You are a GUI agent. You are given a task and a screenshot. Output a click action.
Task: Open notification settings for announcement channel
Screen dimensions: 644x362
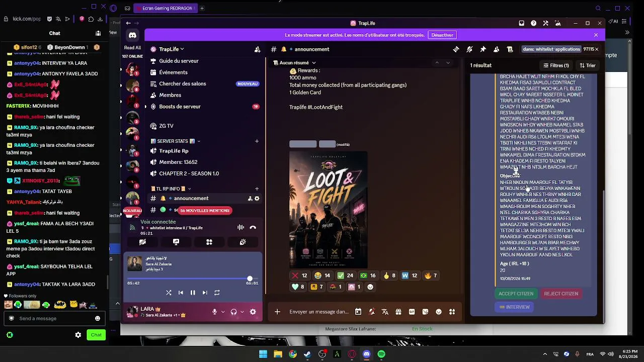(469, 49)
